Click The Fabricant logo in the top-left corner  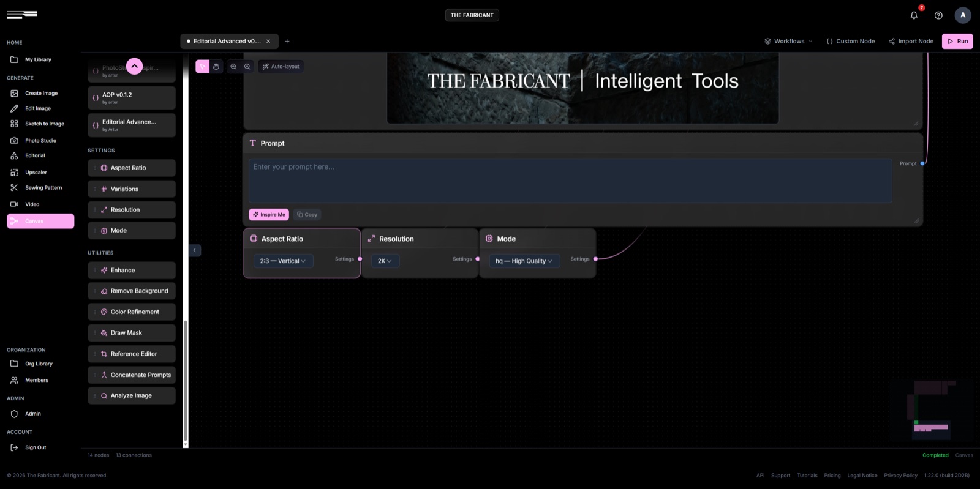[22, 15]
